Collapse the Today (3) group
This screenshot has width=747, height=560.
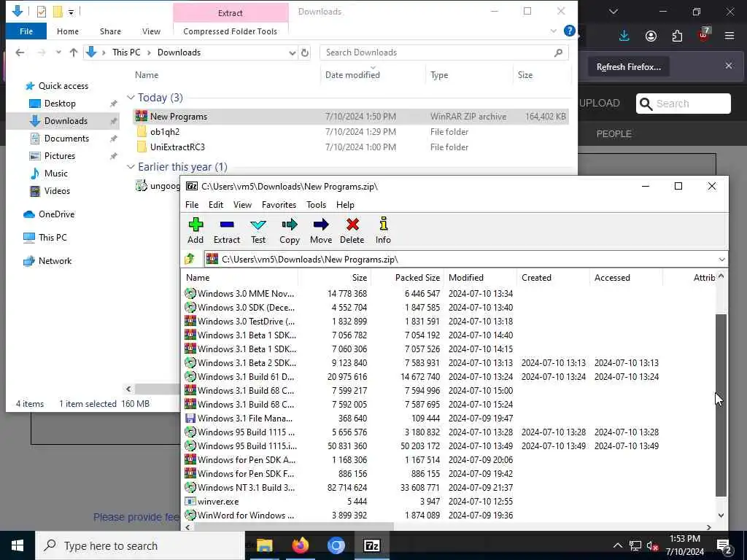tap(131, 97)
